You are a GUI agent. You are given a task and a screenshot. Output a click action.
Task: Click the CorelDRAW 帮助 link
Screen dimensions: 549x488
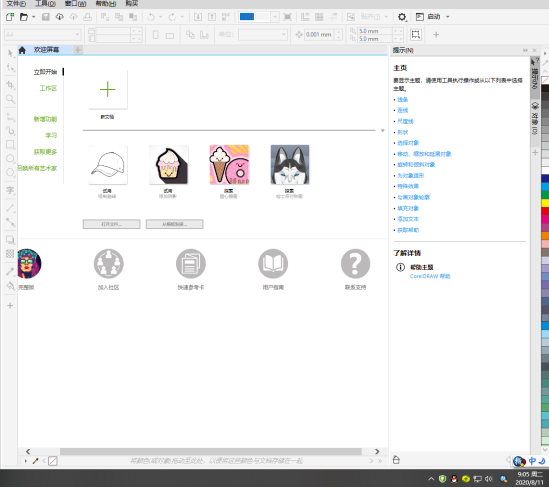pos(430,276)
